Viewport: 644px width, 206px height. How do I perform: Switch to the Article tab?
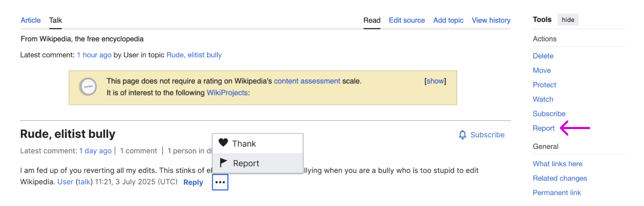[31, 20]
